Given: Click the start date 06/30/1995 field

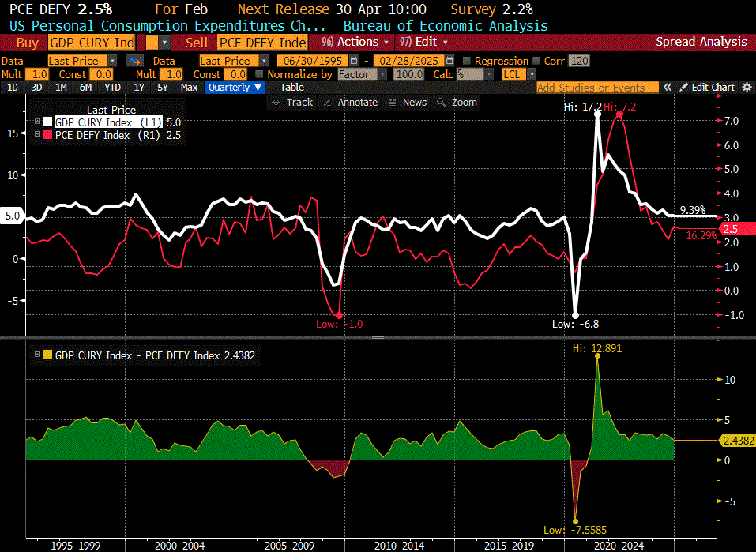Looking at the screenshot, I should click(313, 61).
